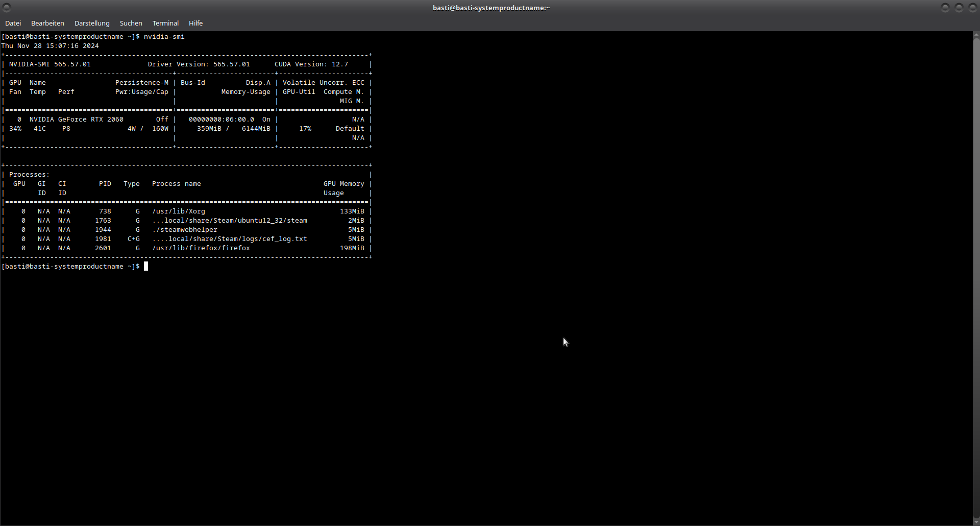Viewport: 980px width, 526px height.
Task: Click the bus ID 00000000:06:00.0
Action: 222,119
